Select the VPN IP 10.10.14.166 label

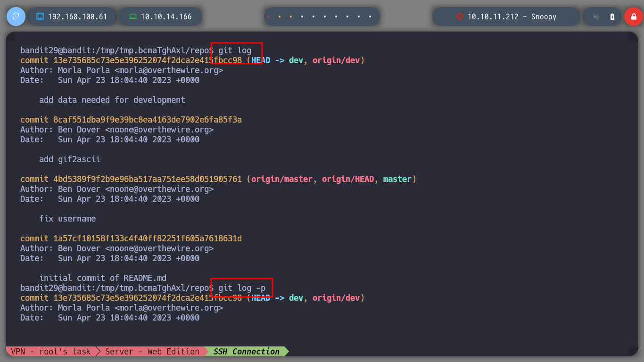(166, 16)
